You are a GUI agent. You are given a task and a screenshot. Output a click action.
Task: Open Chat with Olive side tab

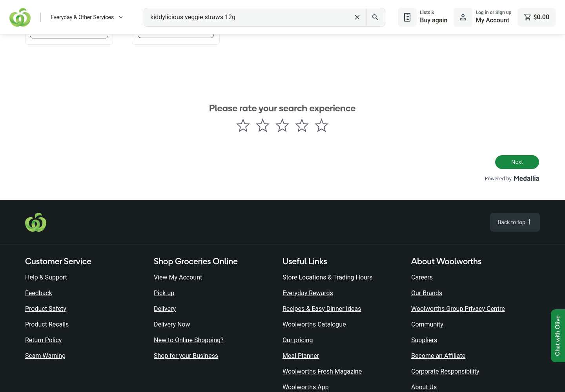click(x=558, y=336)
